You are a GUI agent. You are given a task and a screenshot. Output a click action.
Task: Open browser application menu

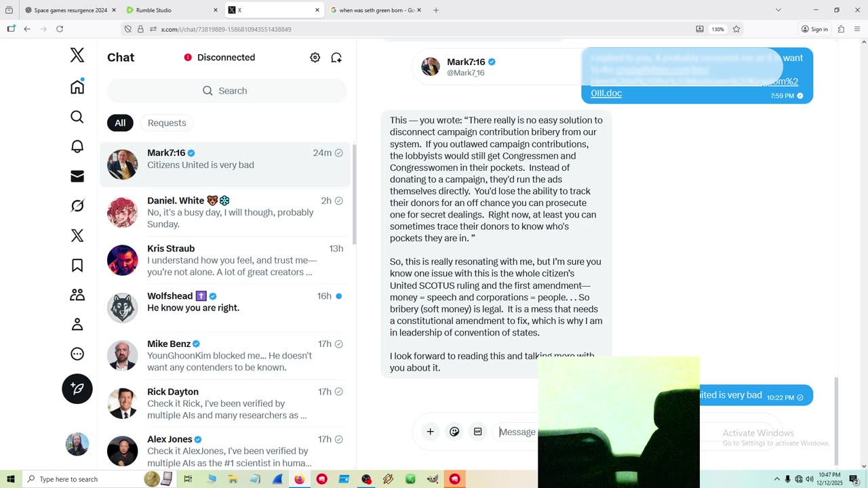coord(857,29)
